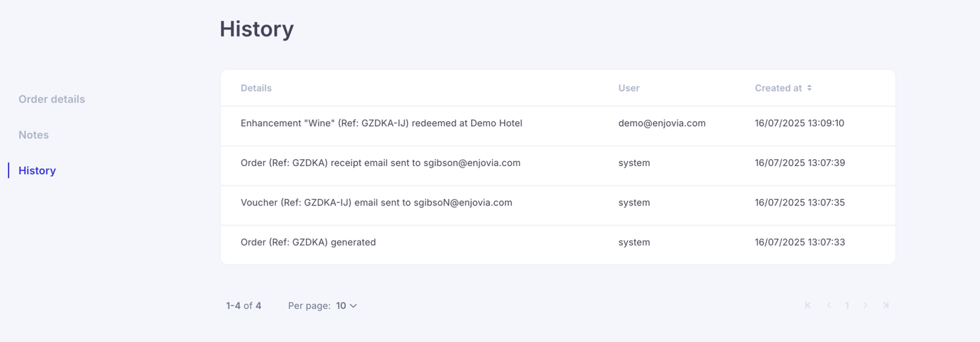Click the next page arrow
Screen dimensions: 980x342
[866, 306]
